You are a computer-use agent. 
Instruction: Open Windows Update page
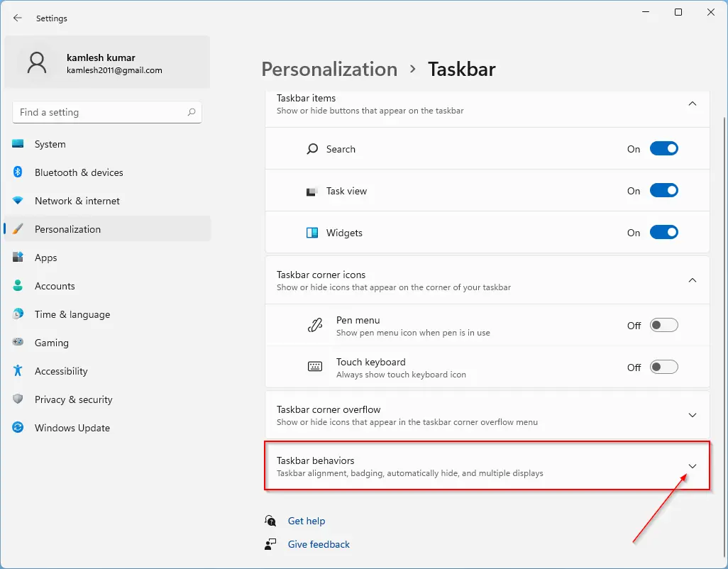tap(107, 427)
